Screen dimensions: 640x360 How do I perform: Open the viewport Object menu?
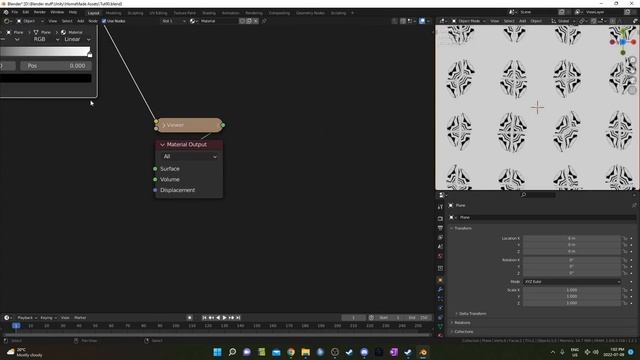pyautogui.click(x=536, y=21)
